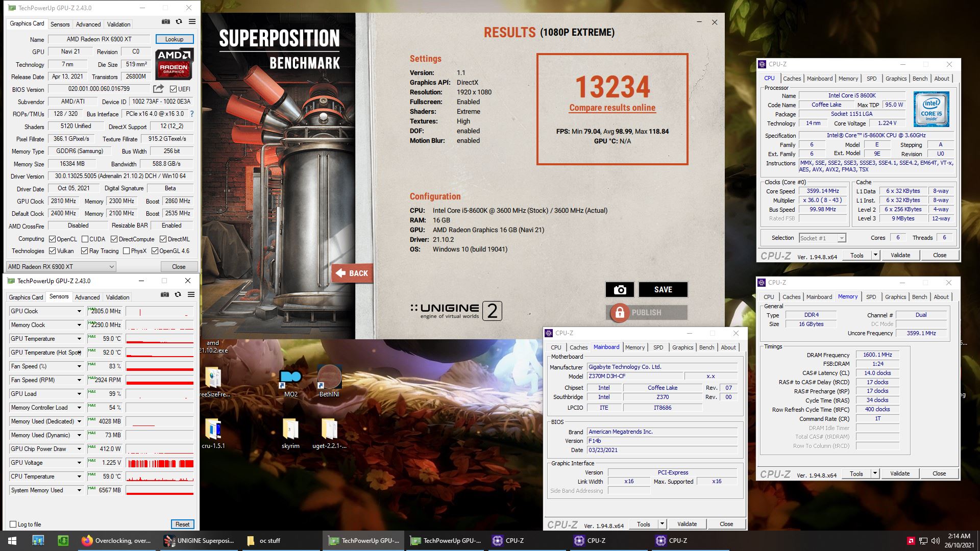Click the Superposition screenshot camera button
Screen dimensions: 980x551
[620, 290]
